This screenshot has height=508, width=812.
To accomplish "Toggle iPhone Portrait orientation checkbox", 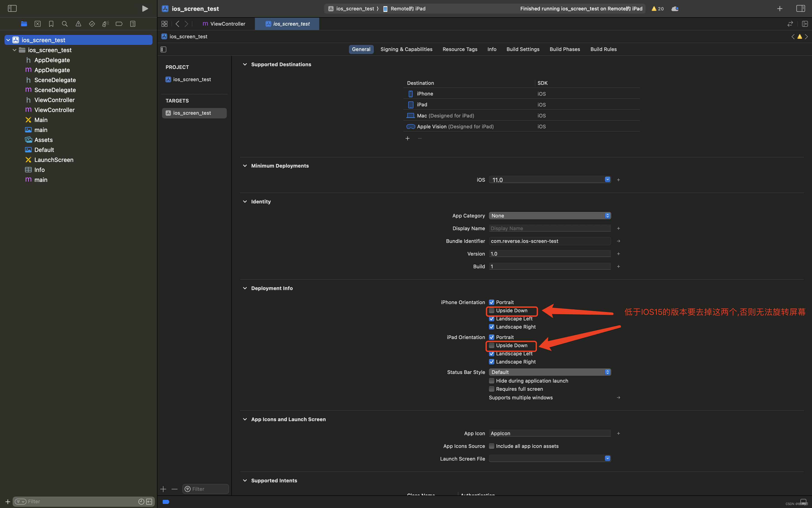I will 492,302.
